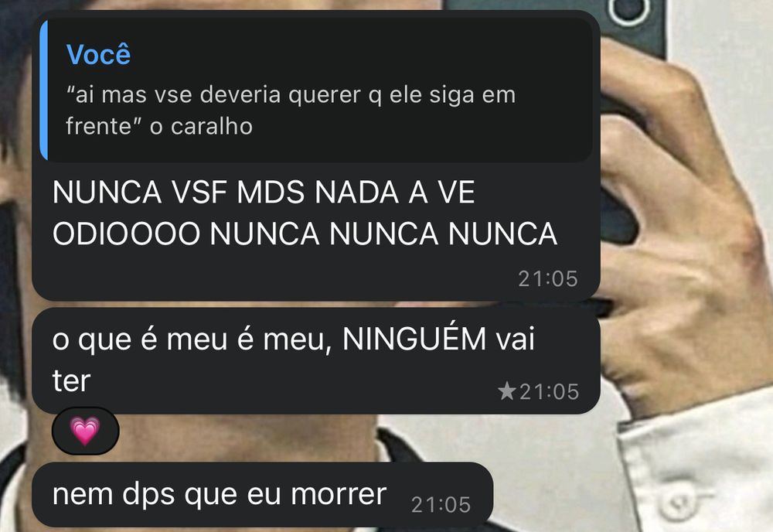The width and height of the screenshot is (773, 532).
Task: Open the quoted reply from Você
Action: click(316, 90)
